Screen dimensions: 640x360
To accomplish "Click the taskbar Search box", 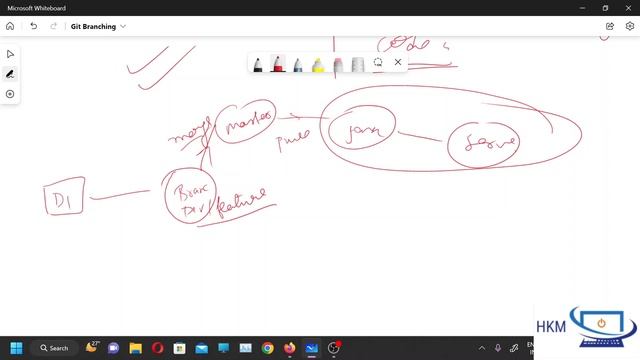I will [x=54, y=348].
